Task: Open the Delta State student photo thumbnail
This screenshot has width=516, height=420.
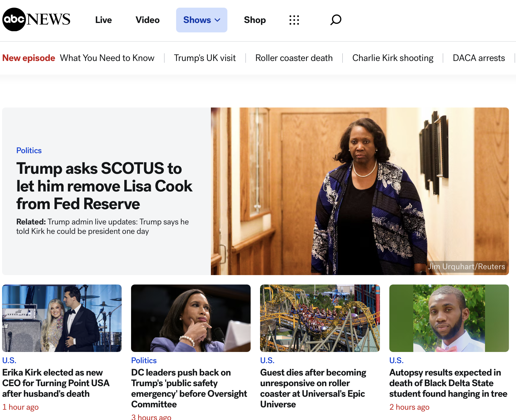Action: [x=449, y=318]
